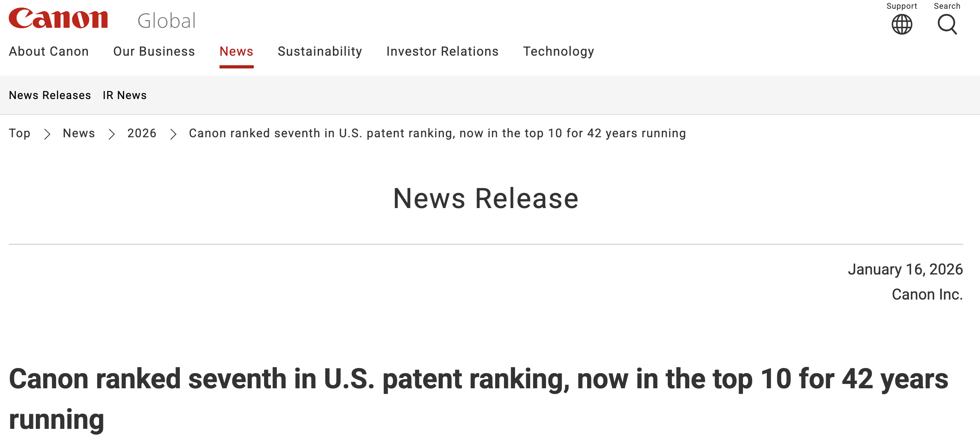
Task: Click the breadcrumb chevron after Top
Action: pyautogui.click(x=47, y=134)
